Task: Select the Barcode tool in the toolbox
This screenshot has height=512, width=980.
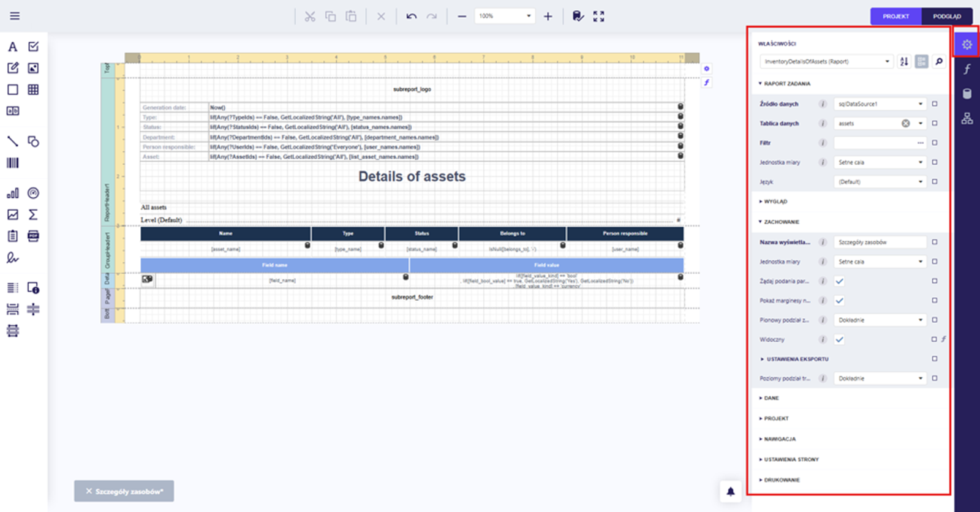Action: point(13,163)
